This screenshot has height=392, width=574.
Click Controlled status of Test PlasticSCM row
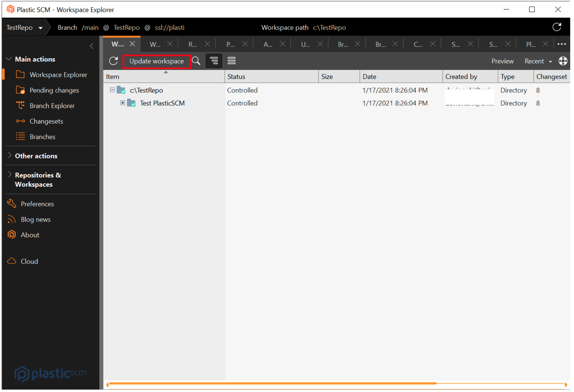click(243, 103)
